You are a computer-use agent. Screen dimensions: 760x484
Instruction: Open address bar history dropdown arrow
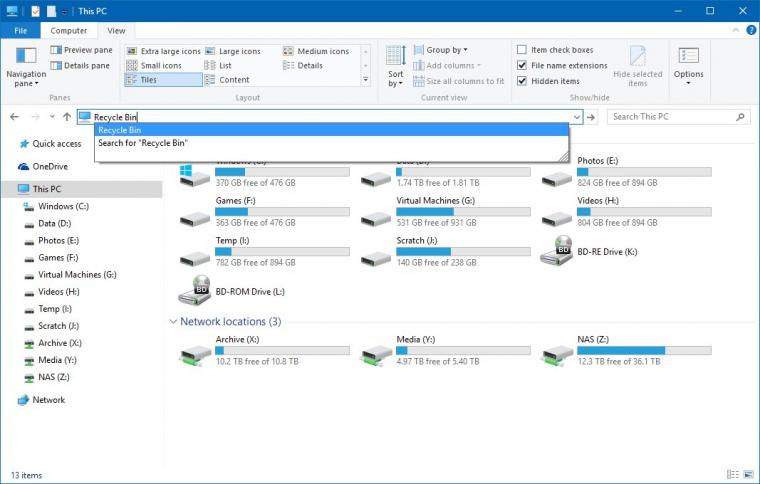[577, 117]
